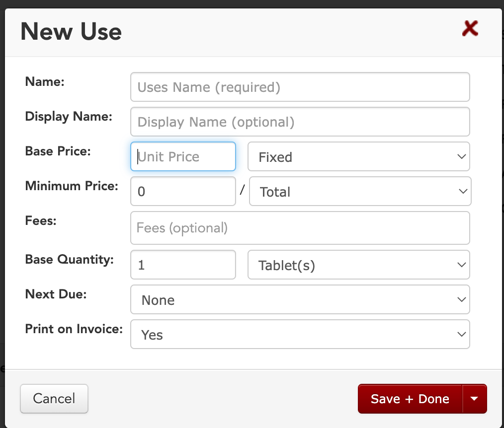
Task: Open the Print on Invoice dropdown
Action: pos(300,334)
